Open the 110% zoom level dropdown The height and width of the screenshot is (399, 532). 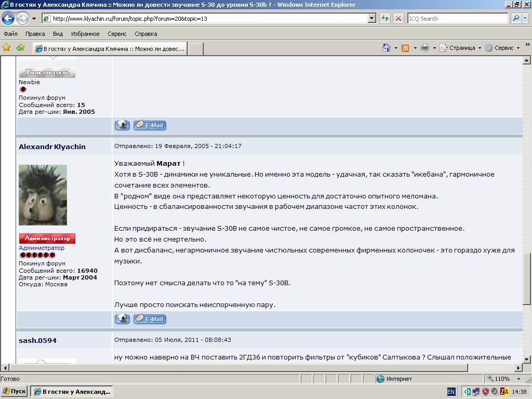click(x=518, y=379)
